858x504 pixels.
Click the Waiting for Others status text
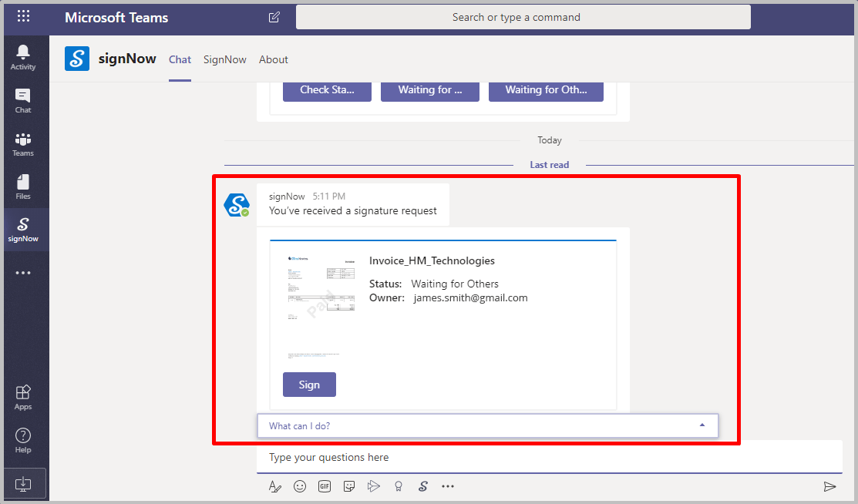tap(455, 284)
